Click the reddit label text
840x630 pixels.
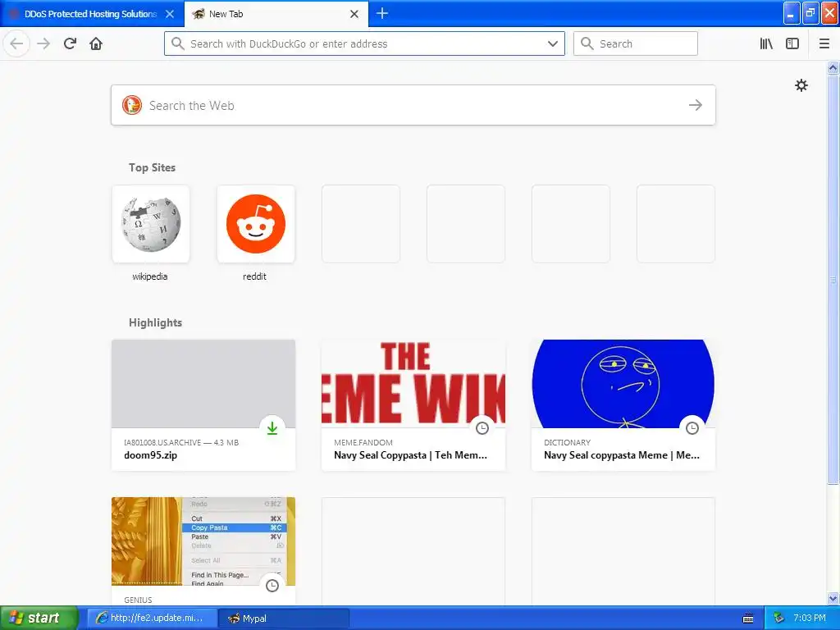[254, 276]
